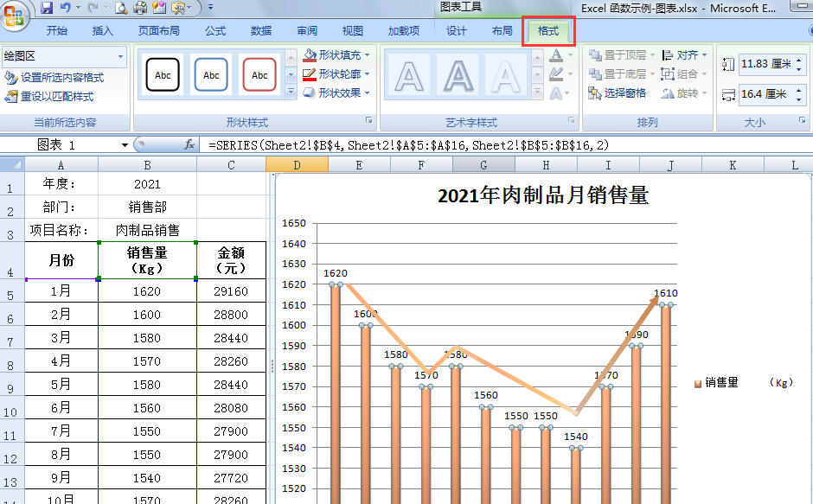Click the Redo icon
813x504 pixels.
pos(93,8)
